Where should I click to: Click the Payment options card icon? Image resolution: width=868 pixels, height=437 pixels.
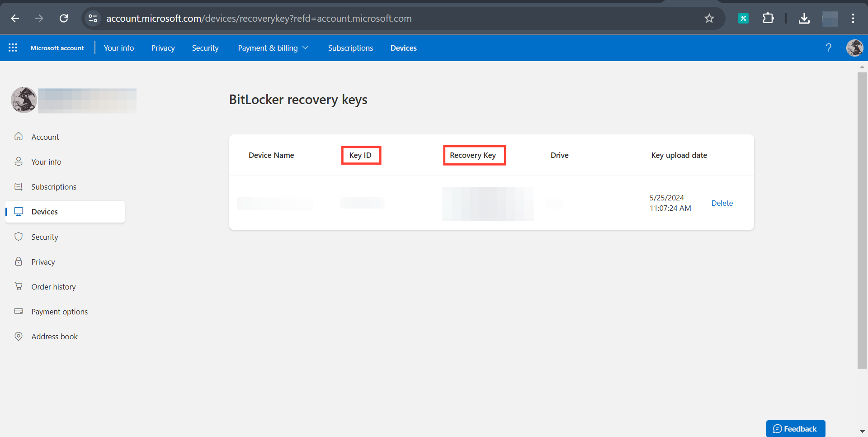point(19,311)
